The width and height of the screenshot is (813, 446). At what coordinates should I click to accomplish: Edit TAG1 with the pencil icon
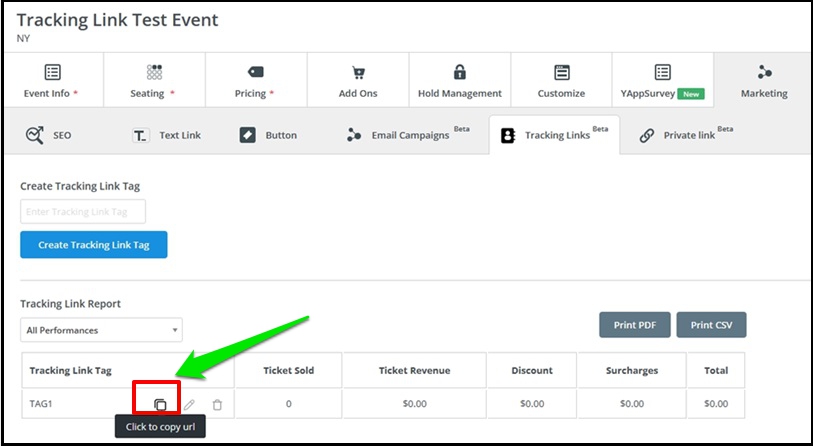click(189, 405)
